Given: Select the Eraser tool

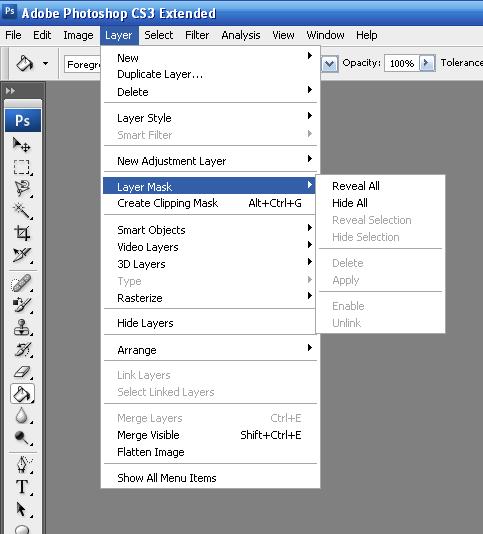Looking at the screenshot, I should [22, 372].
